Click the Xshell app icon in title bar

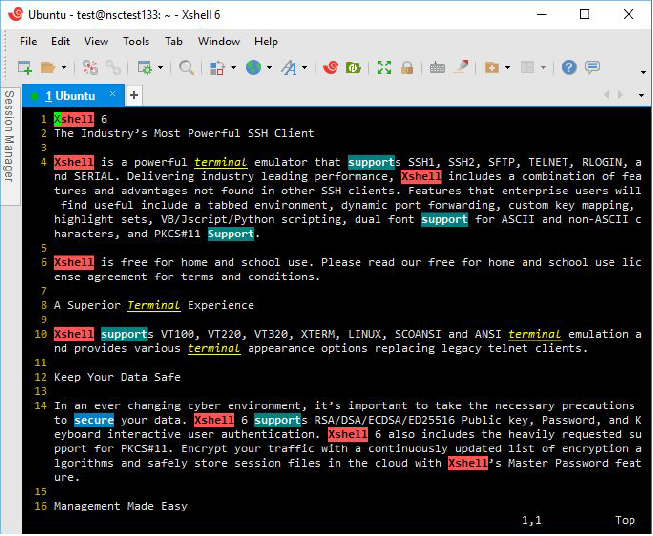pos(16,14)
